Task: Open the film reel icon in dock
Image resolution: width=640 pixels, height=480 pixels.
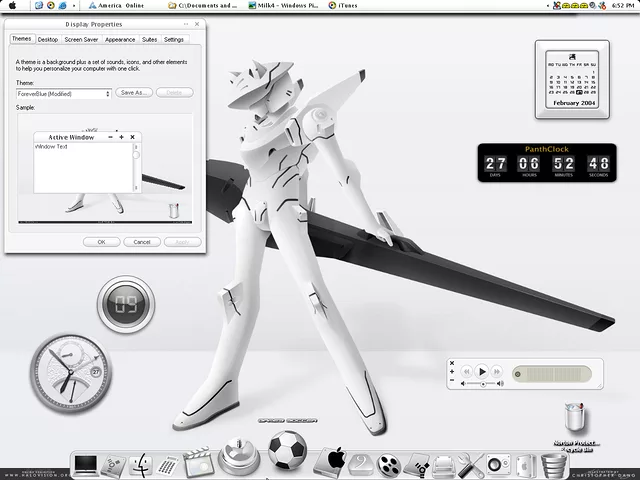Action: [390, 465]
